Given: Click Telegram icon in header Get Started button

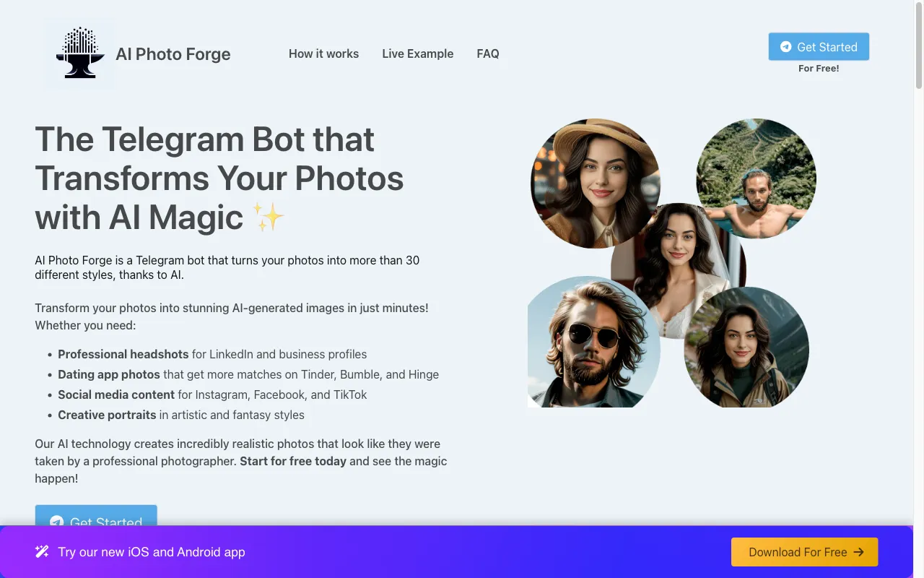Looking at the screenshot, I should [786, 47].
